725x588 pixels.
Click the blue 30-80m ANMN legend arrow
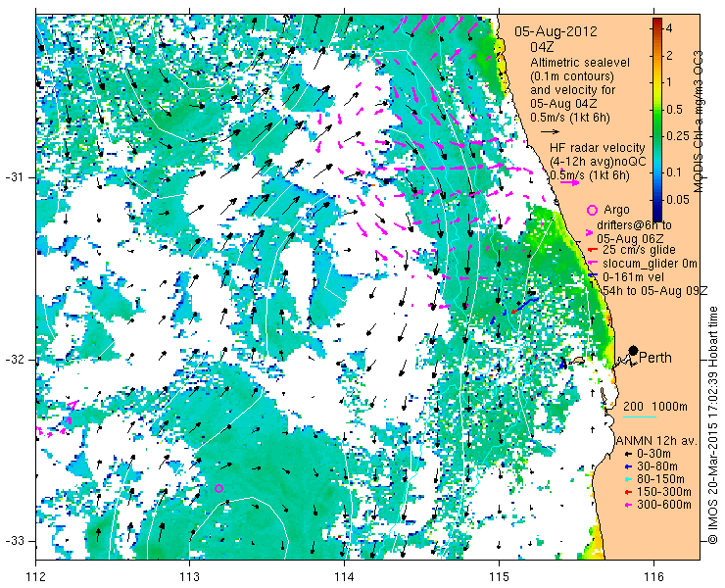pos(628,466)
